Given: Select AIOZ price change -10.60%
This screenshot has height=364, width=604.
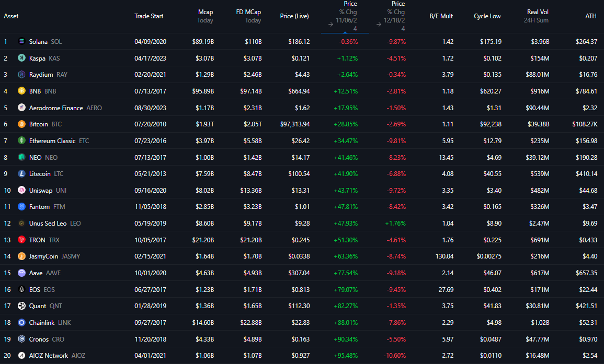Looking at the screenshot, I should pos(394,356).
